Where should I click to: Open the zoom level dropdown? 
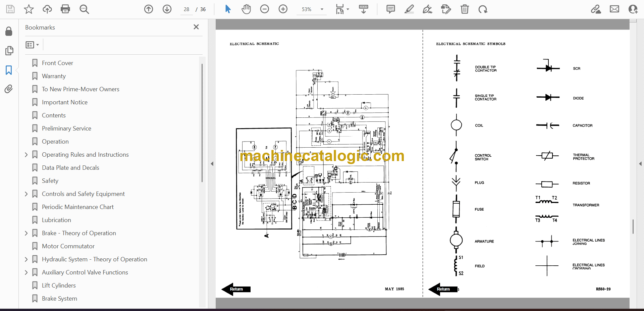[x=322, y=9]
